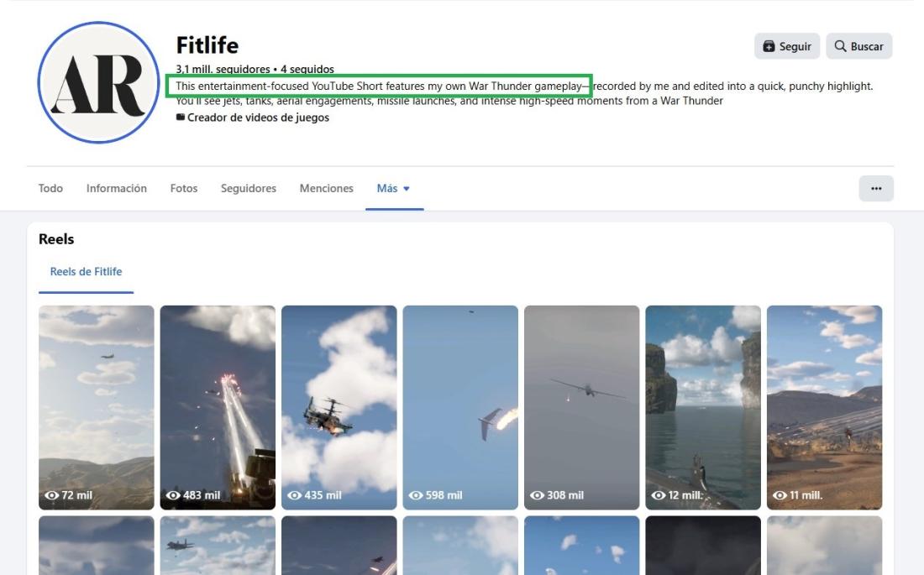Screen dimensions: 924x575
Task: Click the 4 seguidos link
Action: click(307, 70)
